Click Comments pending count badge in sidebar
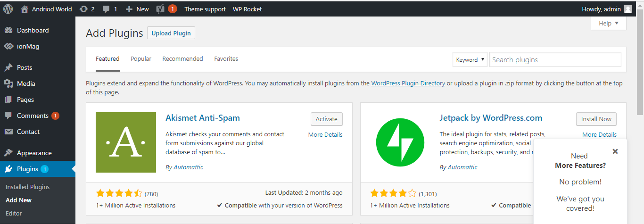644x224 pixels. (56, 116)
